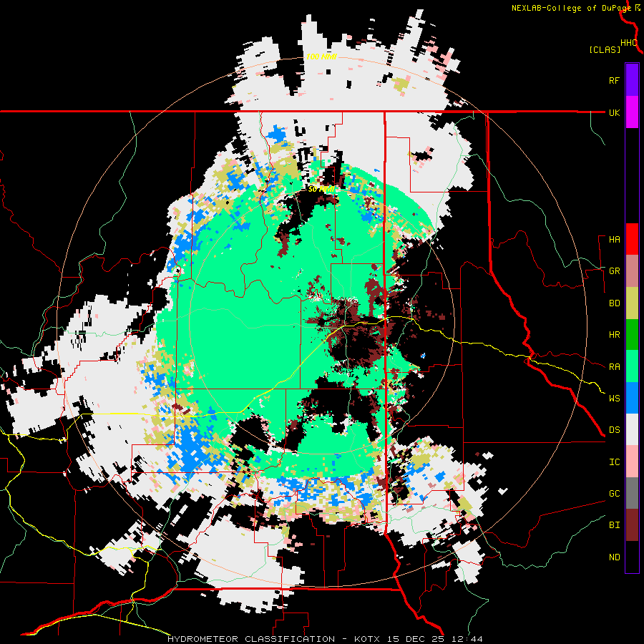Click the HR dark green legend swatch
The height and width of the screenshot is (644, 644).
[x=632, y=335]
